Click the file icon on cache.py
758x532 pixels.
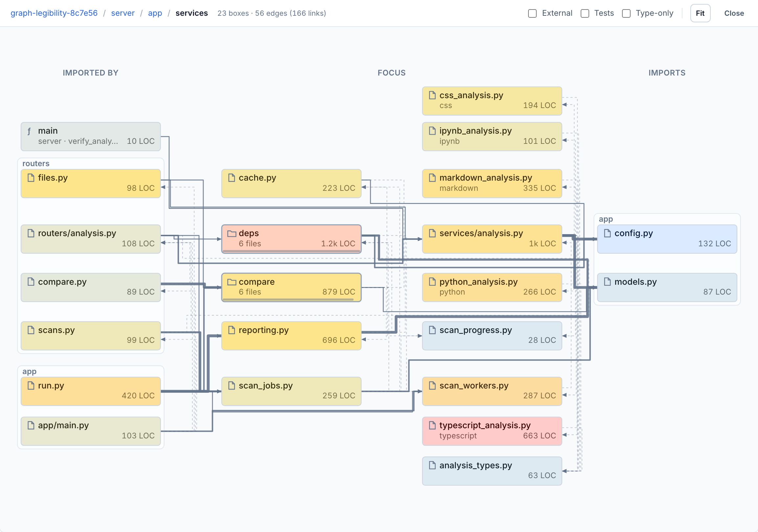[x=232, y=178]
